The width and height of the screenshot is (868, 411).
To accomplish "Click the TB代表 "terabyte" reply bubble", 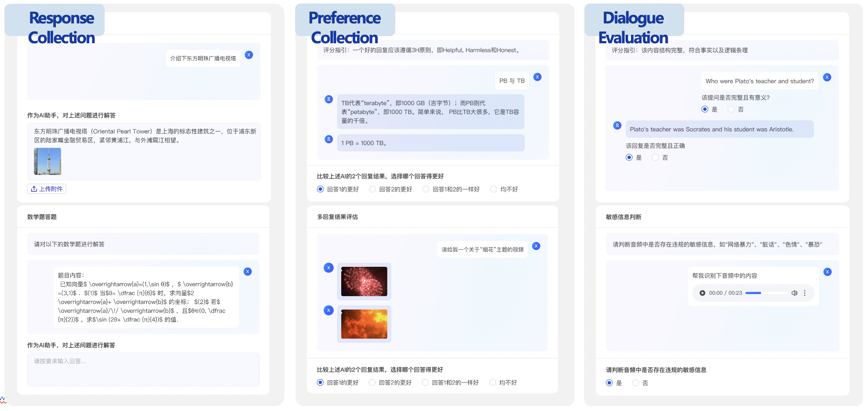I will click(431, 112).
